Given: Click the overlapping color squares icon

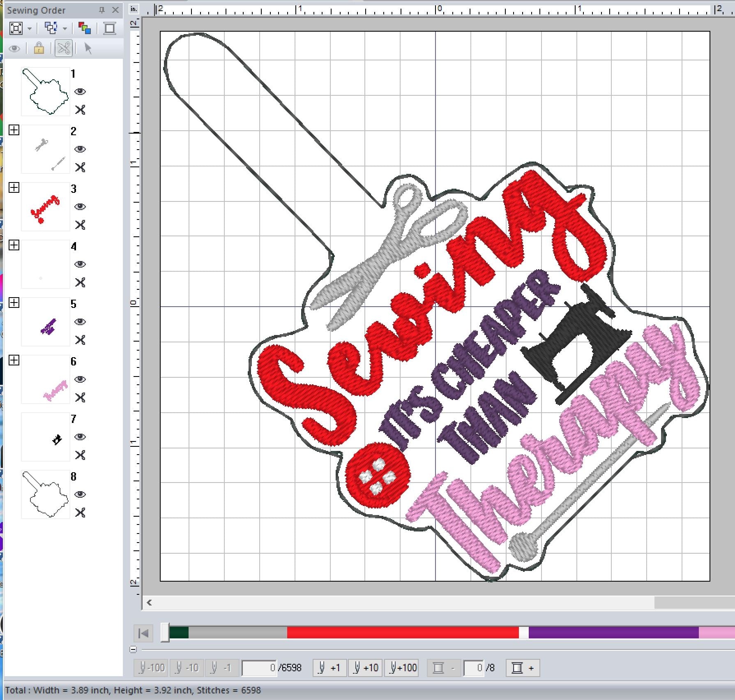Looking at the screenshot, I should coord(85,28).
